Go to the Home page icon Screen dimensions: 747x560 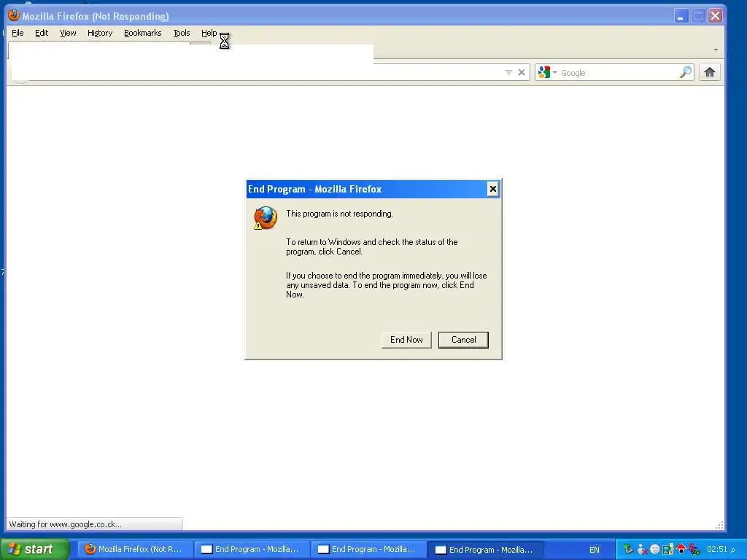709,72
